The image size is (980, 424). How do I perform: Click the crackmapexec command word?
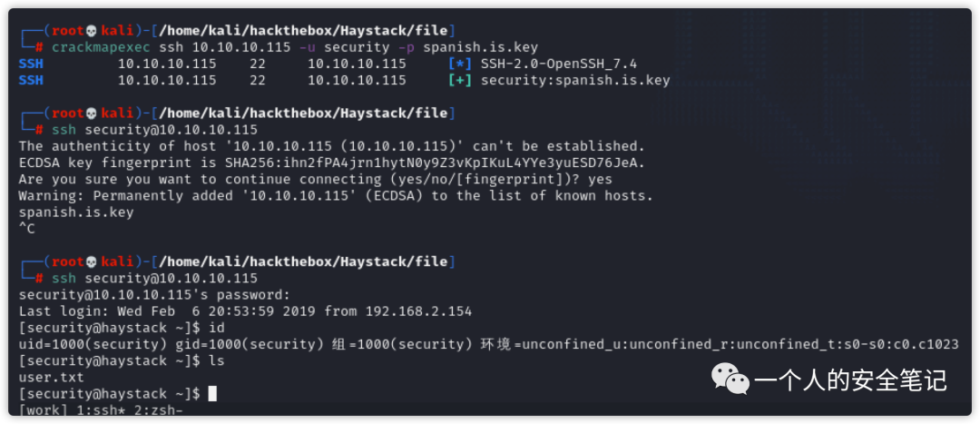(101, 47)
